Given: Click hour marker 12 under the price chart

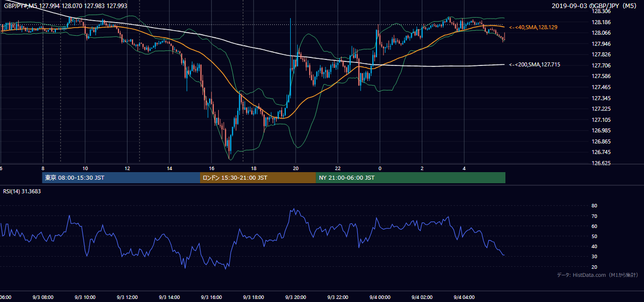Looking at the screenshot, I should click(127, 168).
